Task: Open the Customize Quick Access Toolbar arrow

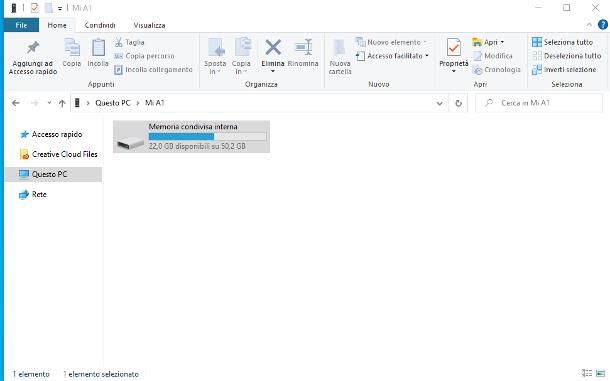Action: [x=60, y=8]
